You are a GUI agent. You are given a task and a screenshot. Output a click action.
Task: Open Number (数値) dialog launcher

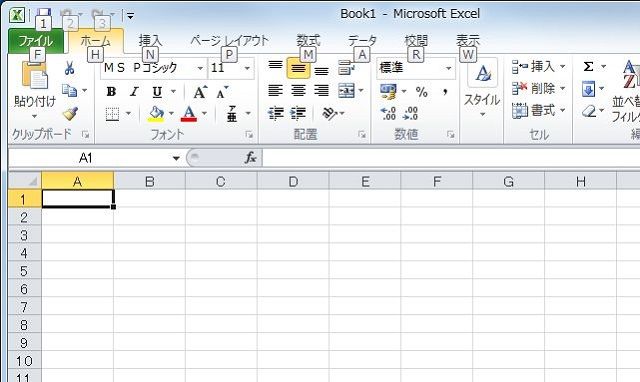tap(450, 135)
